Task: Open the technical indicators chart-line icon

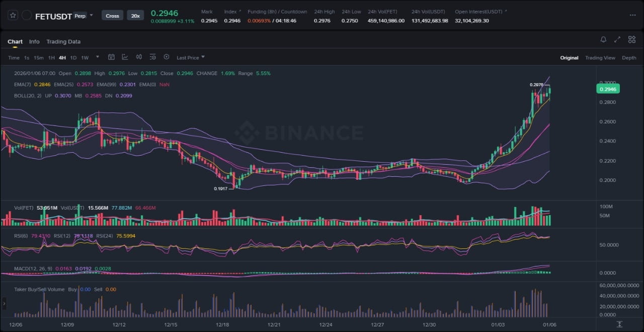Action: [x=125, y=57]
